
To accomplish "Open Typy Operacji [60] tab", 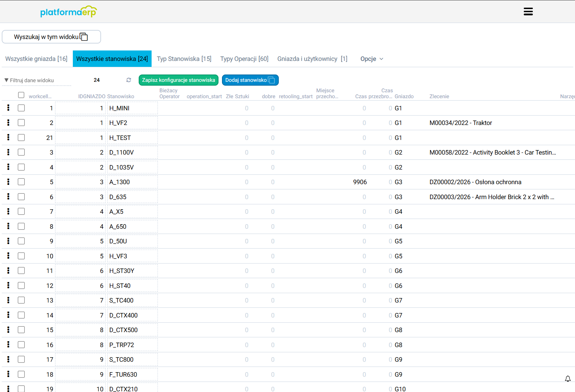I will pyautogui.click(x=244, y=59).
